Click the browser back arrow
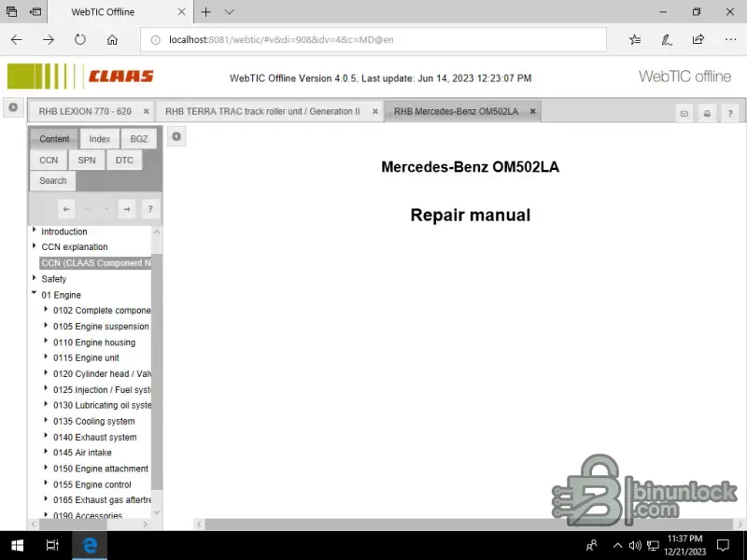This screenshot has height=560, width=747. pos(16,40)
